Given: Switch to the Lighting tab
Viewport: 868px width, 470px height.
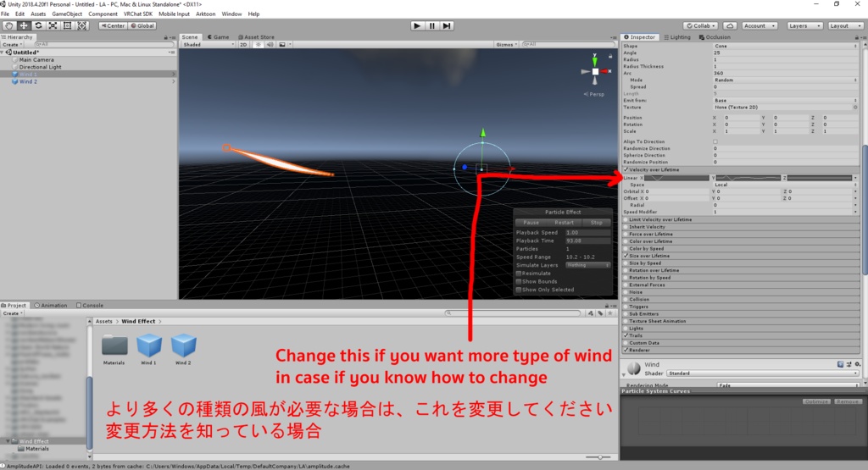Looking at the screenshot, I should click(x=677, y=37).
